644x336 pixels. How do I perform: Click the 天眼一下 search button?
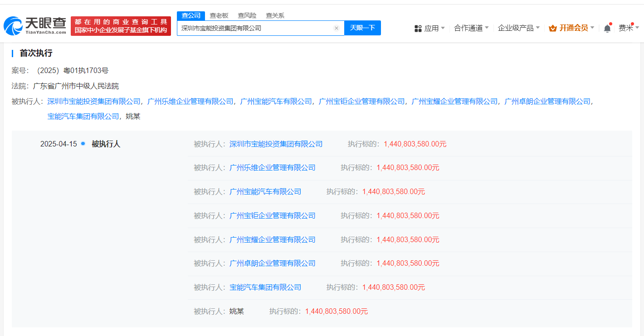[x=362, y=28]
